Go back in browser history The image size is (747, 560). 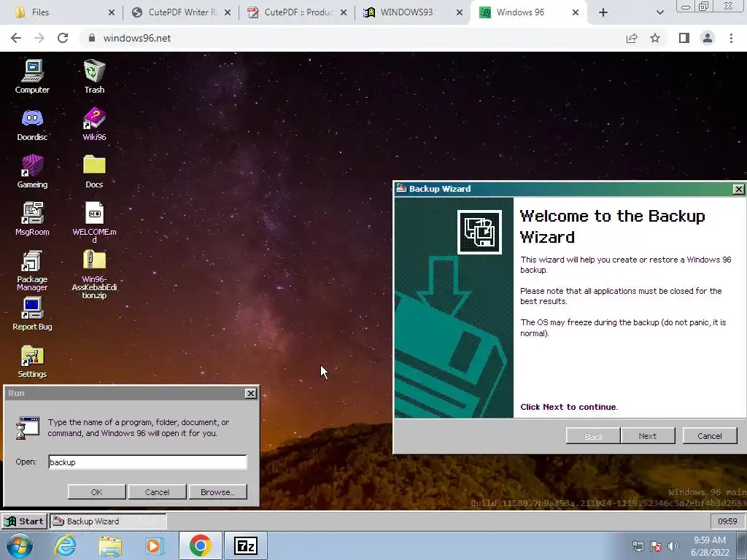click(x=16, y=38)
